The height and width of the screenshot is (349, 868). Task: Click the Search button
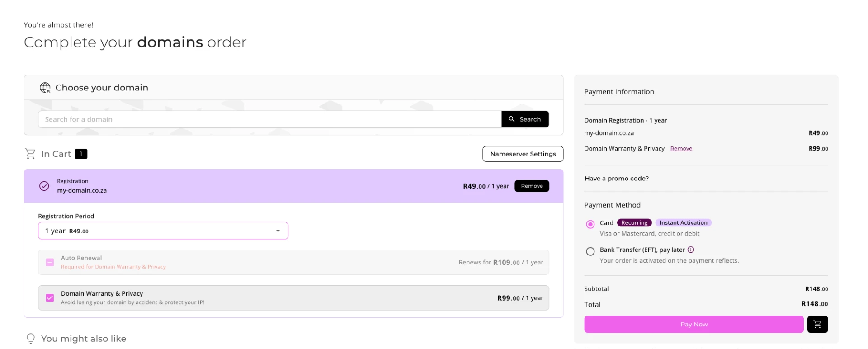click(525, 119)
